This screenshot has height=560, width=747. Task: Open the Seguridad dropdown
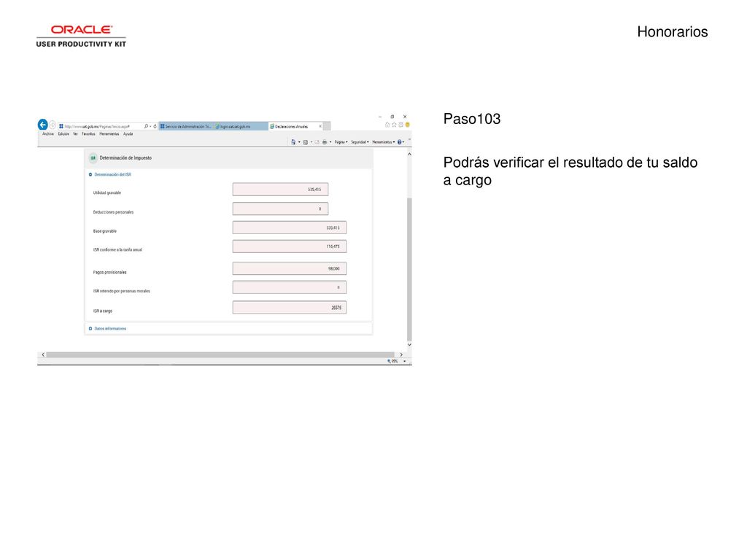pyautogui.click(x=360, y=142)
